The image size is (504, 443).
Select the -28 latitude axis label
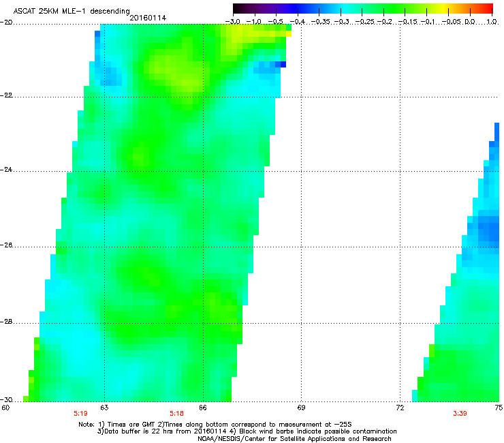tap(6, 322)
